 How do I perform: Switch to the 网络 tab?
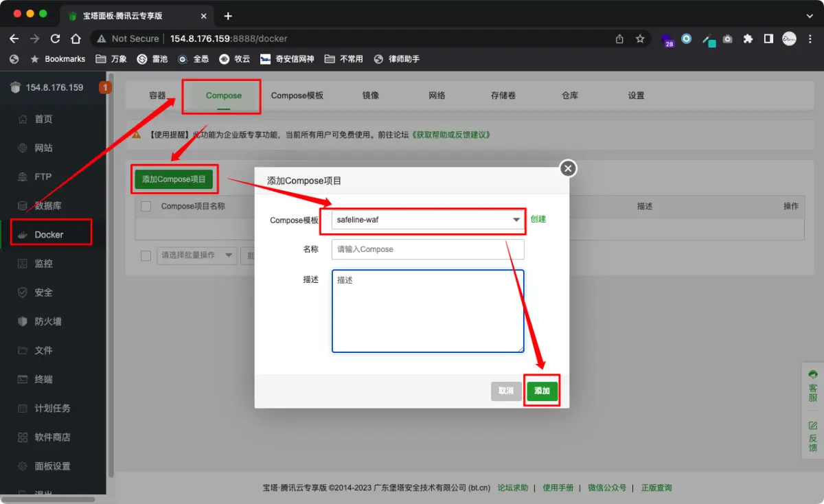click(437, 95)
